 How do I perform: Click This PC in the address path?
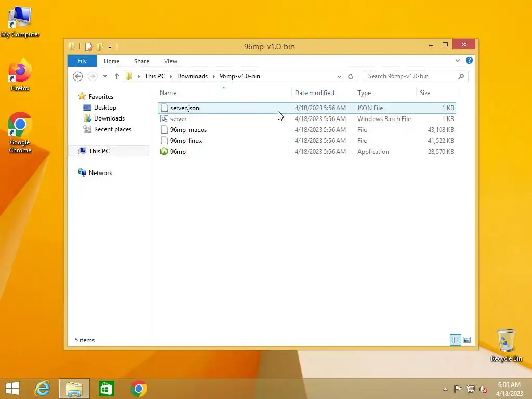155,76
